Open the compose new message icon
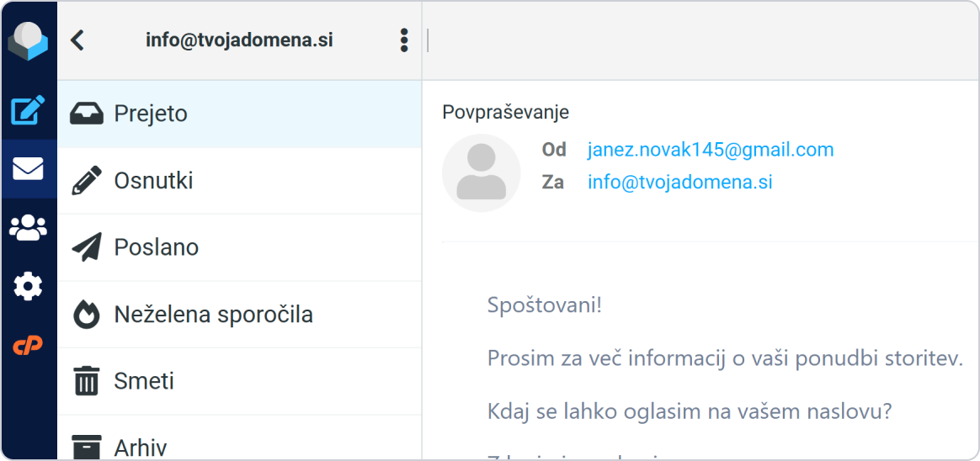This screenshot has height=461, width=980. click(x=28, y=110)
